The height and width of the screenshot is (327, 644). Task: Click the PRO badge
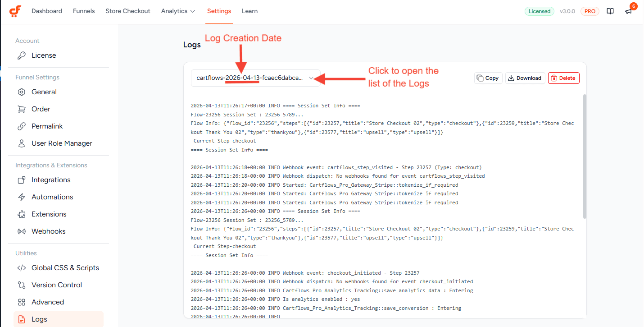click(x=590, y=11)
